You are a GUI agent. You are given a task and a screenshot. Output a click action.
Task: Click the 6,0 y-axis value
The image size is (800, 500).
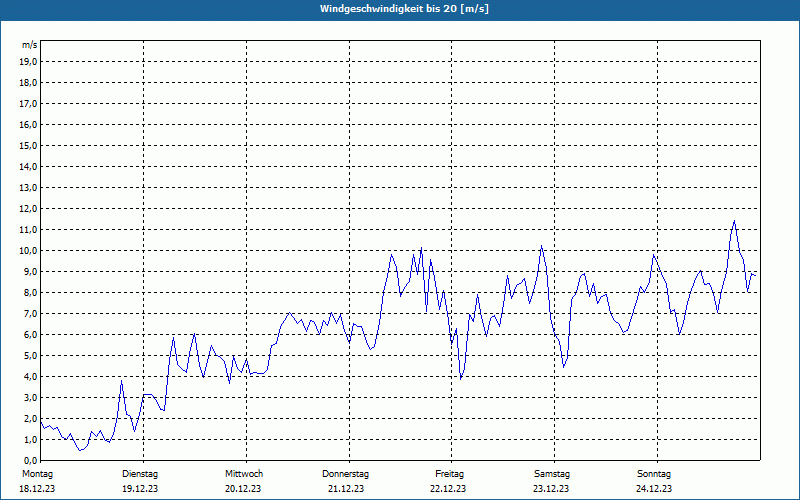(x=30, y=335)
